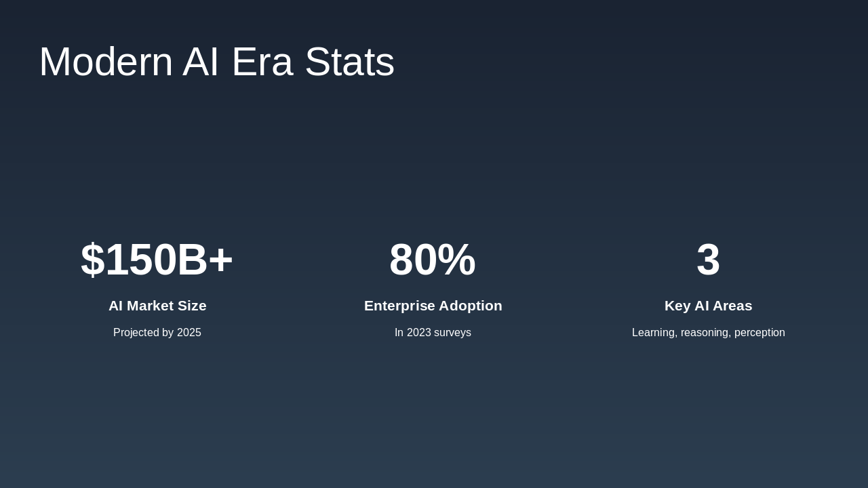Screen dimensions: 868x488
Task: Click the word perception in the caption
Action: [x=759, y=333]
